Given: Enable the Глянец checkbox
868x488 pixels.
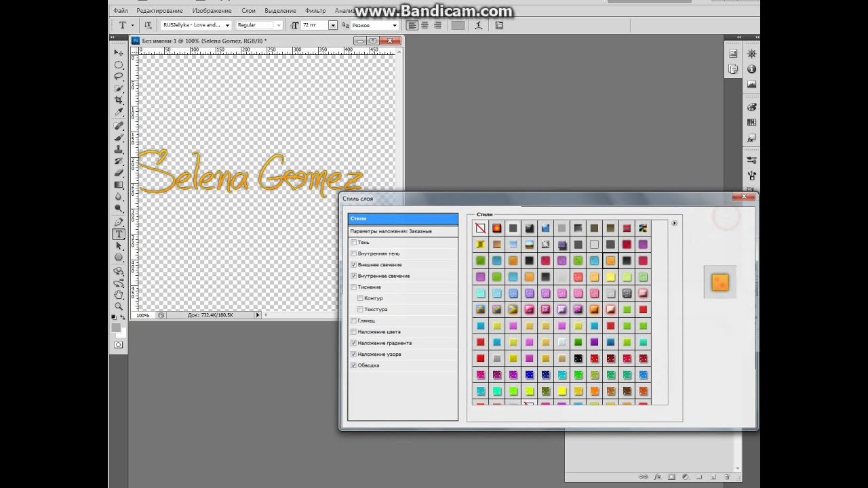Looking at the screenshot, I should [x=353, y=321].
